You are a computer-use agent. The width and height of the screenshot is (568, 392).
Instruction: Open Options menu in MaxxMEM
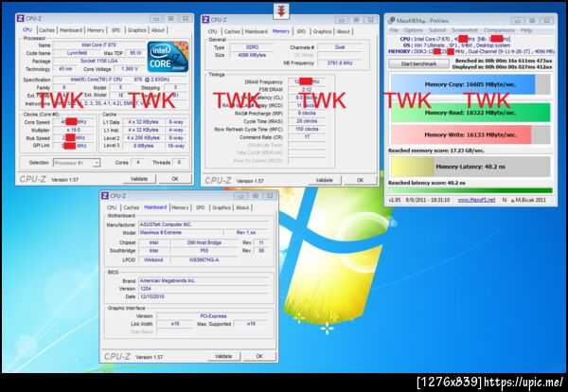414,30
